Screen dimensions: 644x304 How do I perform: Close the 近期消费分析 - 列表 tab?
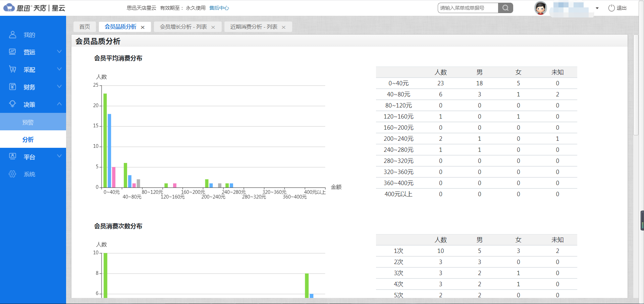pos(284,27)
